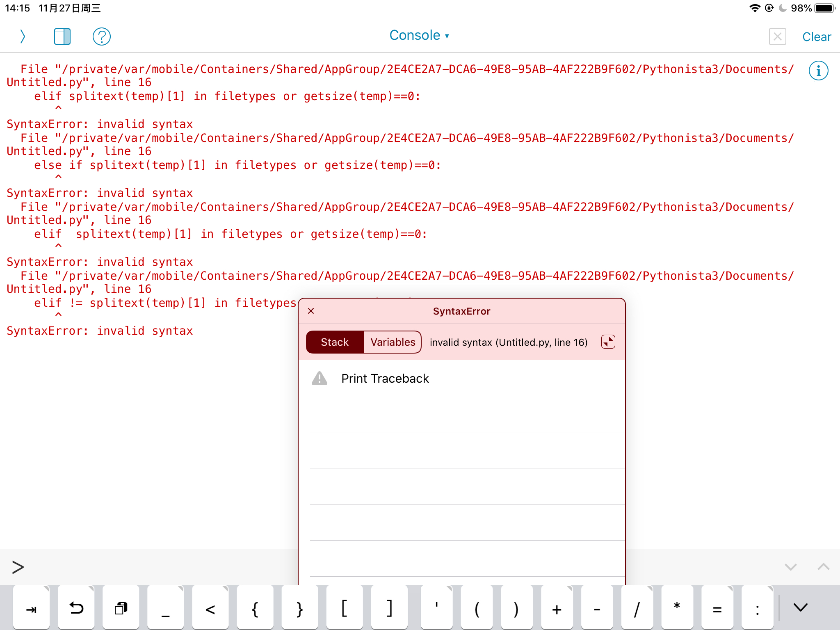The image size is (840, 630).
Task: Close the SyntaxError popup
Action: (311, 311)
